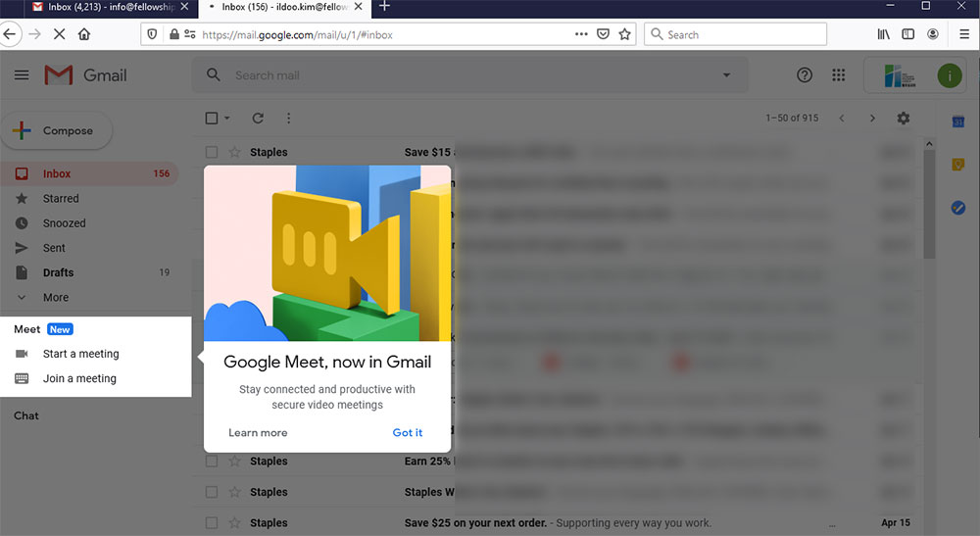Tick checkbox for Staples Save $15 email

pyautogui.click(x=212, y=152)
